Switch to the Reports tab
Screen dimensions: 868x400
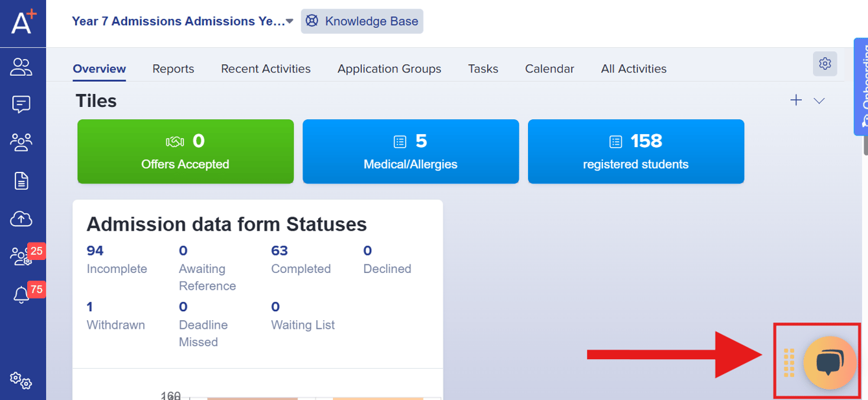[x=173, y=69]
